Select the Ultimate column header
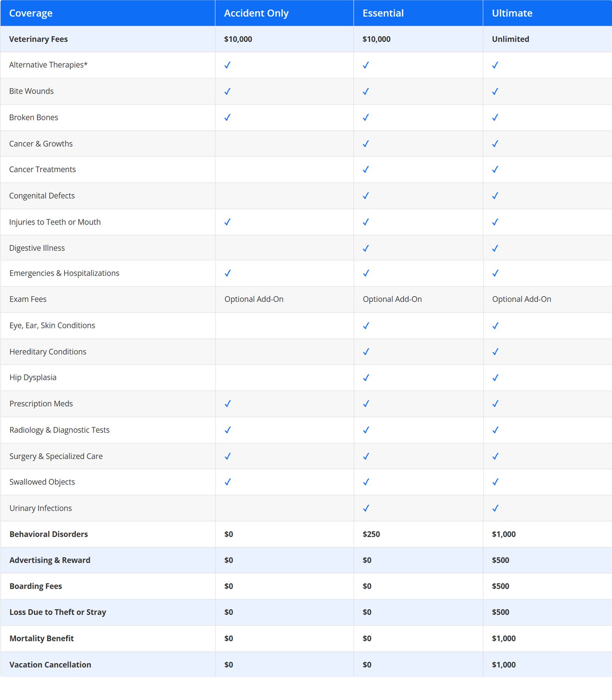 click(x=512, y=13)
